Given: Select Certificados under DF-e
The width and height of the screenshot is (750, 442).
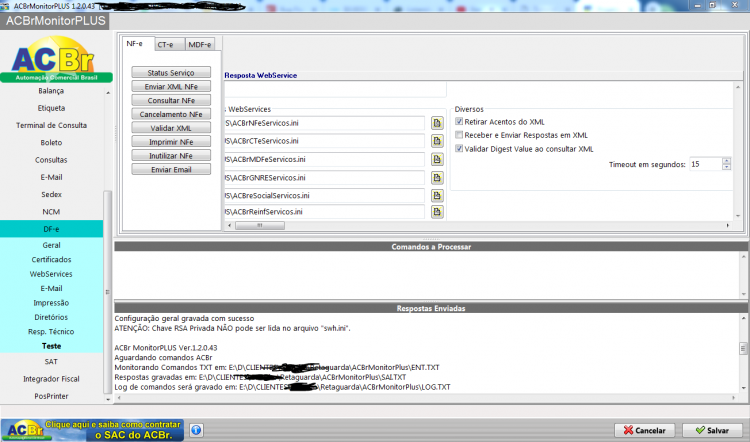Looking at the screenshot, I should 51,259.
